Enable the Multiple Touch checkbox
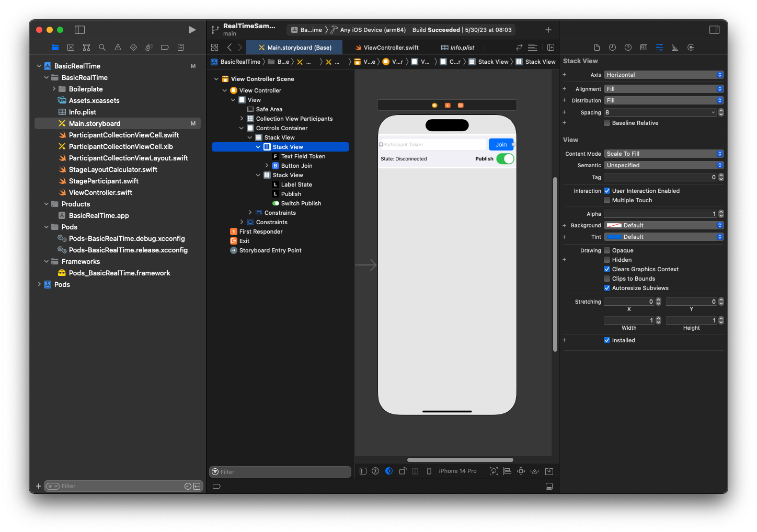 point(606,200)
